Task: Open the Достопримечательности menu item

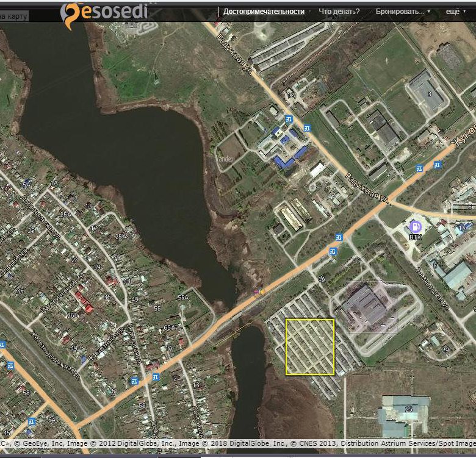Action: 264,12
